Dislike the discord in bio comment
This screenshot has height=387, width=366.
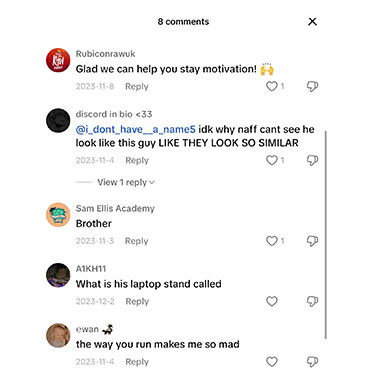[312, 161]
